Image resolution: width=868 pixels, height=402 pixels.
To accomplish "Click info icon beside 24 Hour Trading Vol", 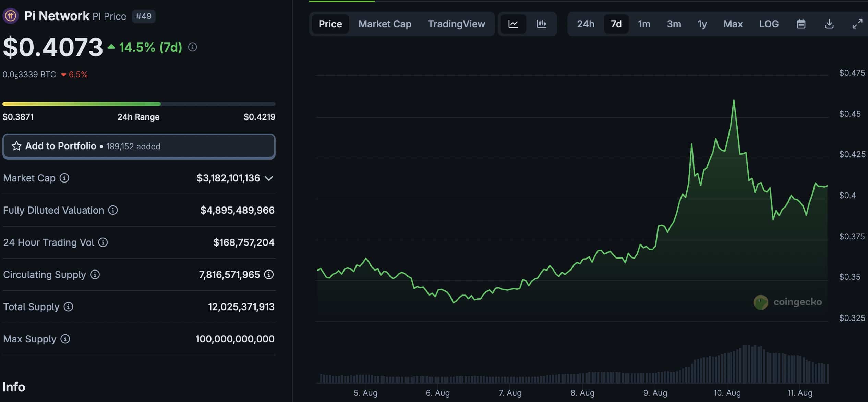I will (102, 242).
